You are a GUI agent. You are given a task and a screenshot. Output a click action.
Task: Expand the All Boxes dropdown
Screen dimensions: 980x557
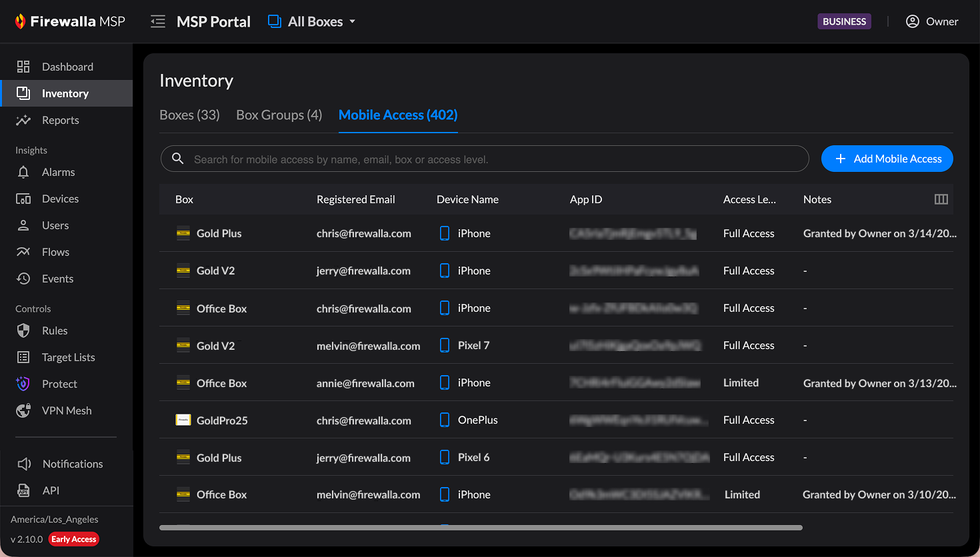click(x=312, y=22)
